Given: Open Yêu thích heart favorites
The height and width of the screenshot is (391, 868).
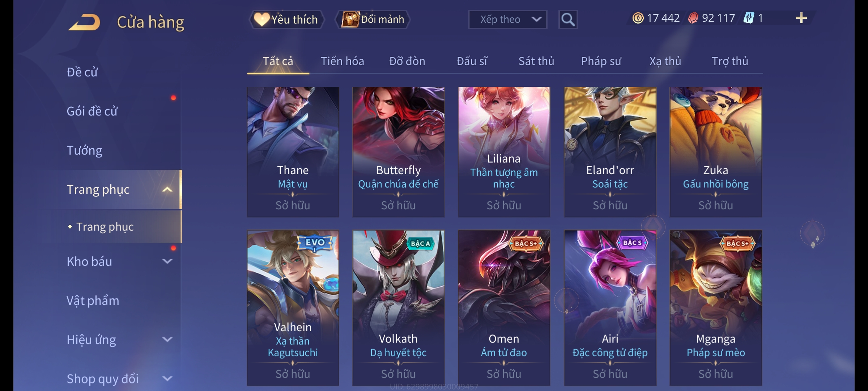Looking at the screenshot, I should point(286,20).
